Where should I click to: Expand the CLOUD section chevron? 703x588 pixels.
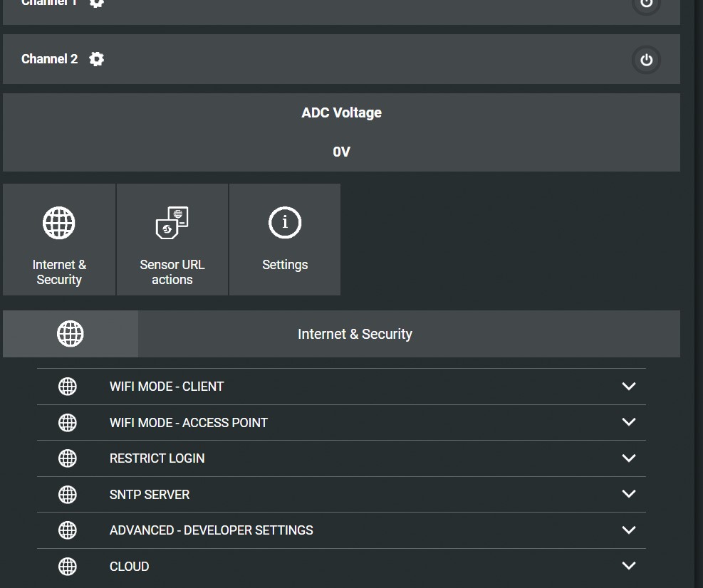pos(629,566)
